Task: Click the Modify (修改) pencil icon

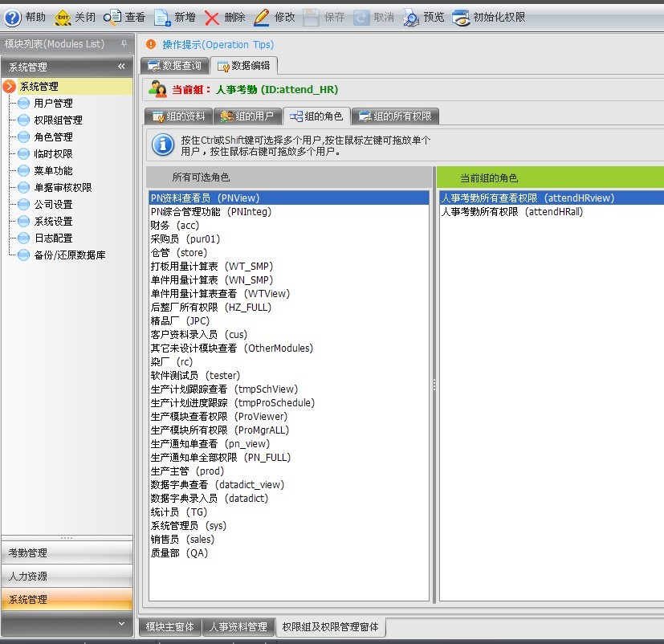Action: click(x=262, y=17)
